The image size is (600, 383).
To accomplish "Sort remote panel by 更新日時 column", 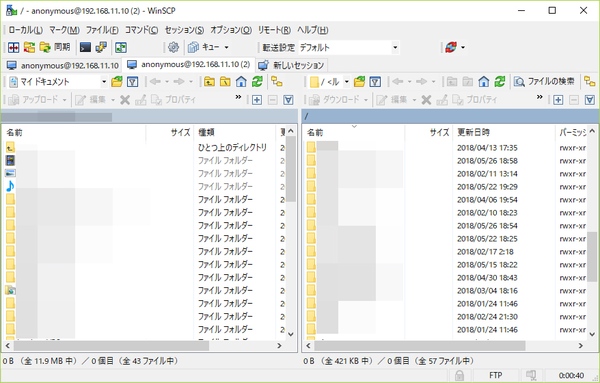I will coord(504,132).
